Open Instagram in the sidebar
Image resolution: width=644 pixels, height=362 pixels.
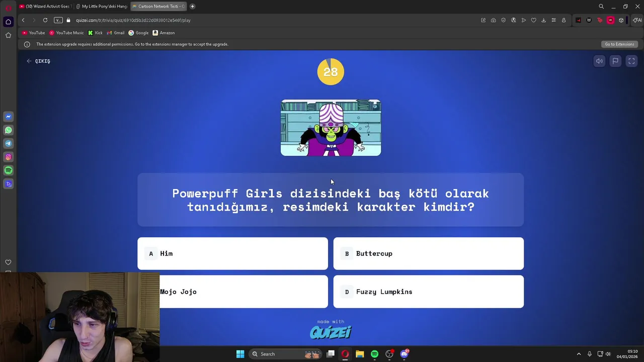click(x=8, y=157)
